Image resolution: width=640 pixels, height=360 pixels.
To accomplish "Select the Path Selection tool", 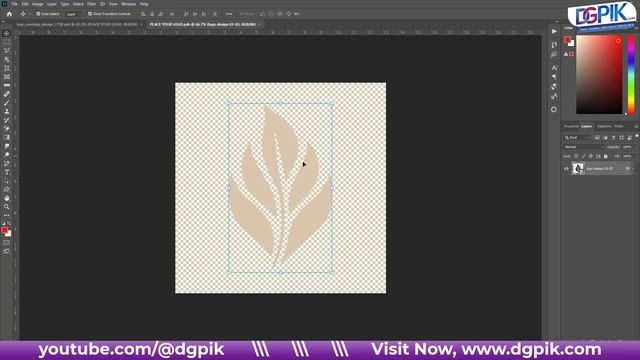I will [x=7, y=180].
